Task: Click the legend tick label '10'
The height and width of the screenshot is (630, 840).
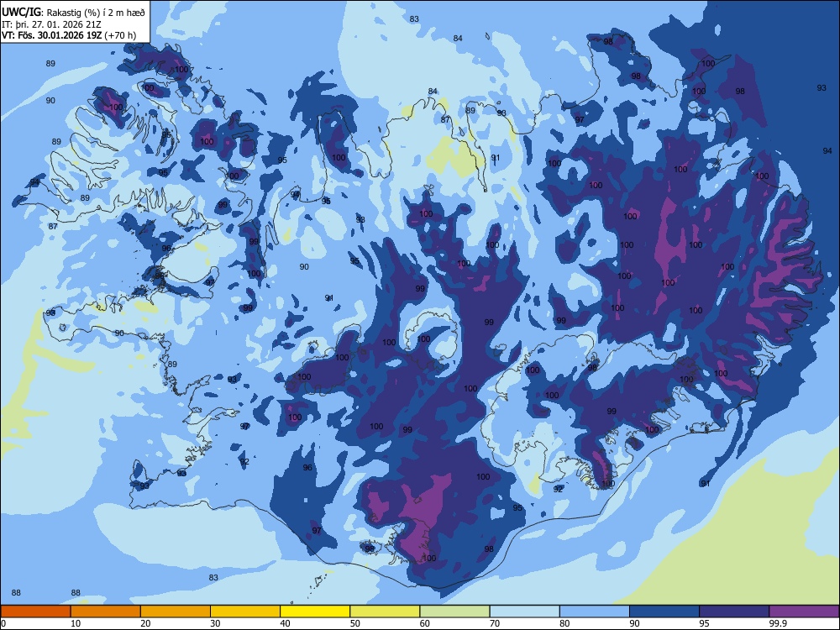Action: (x=76, y=623)
